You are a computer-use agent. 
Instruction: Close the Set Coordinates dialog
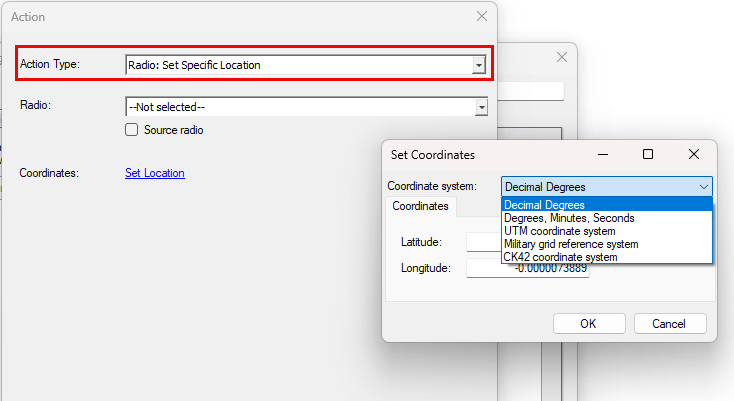(694, 154)
